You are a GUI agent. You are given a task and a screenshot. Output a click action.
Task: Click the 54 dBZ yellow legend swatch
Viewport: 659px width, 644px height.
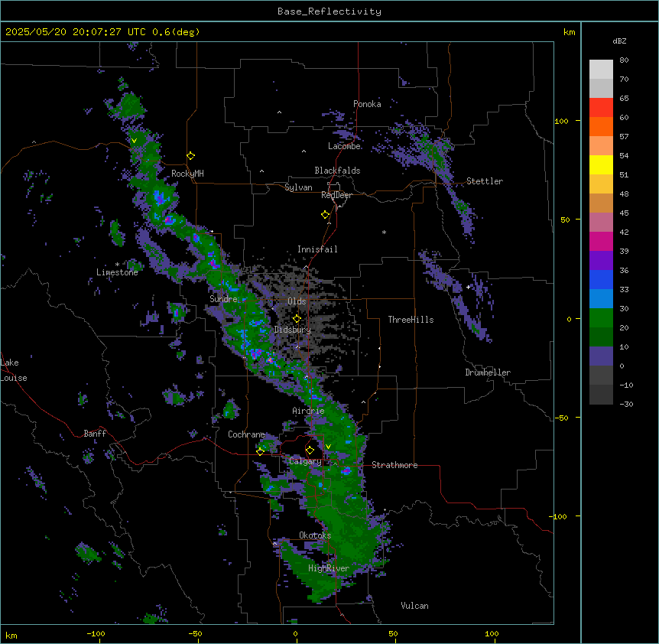pyautogui.click(x=601, y=164)
